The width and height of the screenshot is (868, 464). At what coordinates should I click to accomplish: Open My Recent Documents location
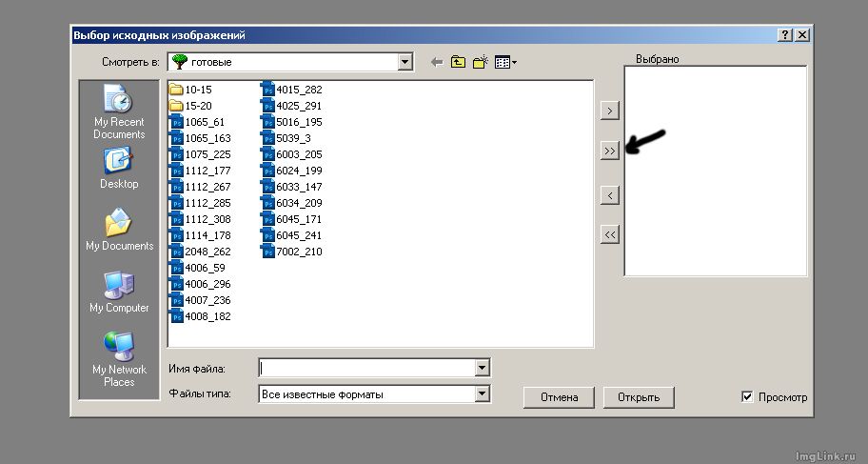coord(119,112)
